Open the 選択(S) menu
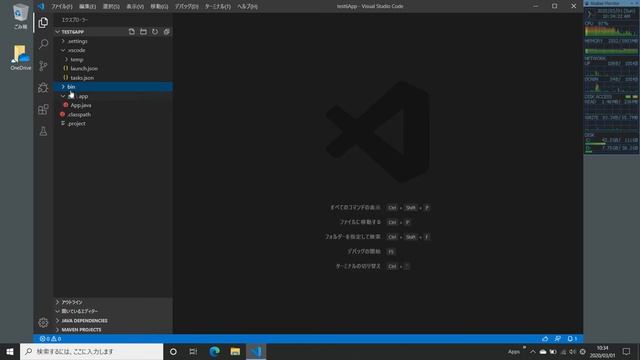Image resolution: width=640 pixels, height=360 pixels. point(111,7)
